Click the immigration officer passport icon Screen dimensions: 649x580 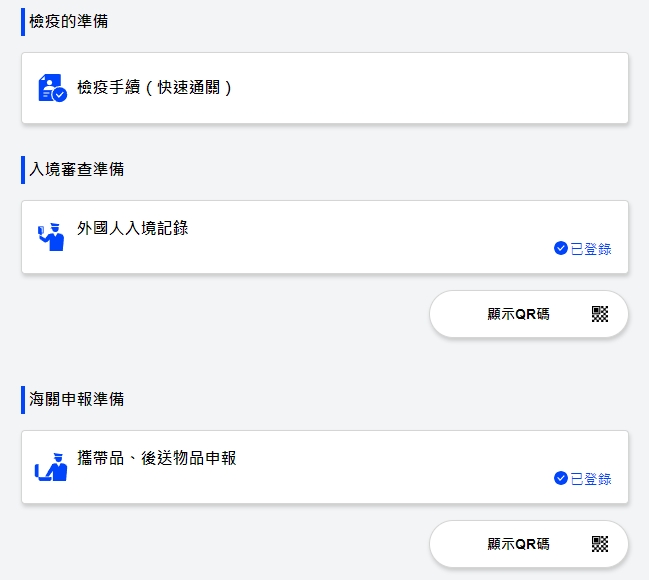(51, 237)
